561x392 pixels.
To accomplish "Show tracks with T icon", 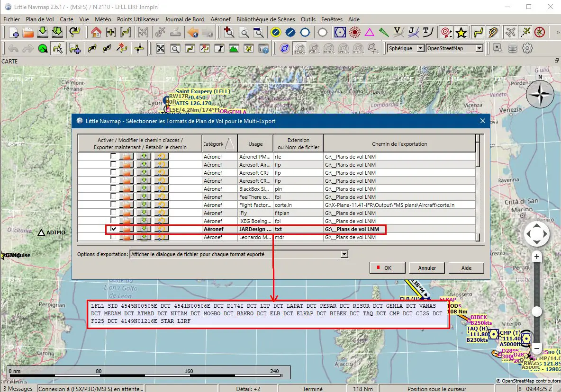I will coord(428,33).
